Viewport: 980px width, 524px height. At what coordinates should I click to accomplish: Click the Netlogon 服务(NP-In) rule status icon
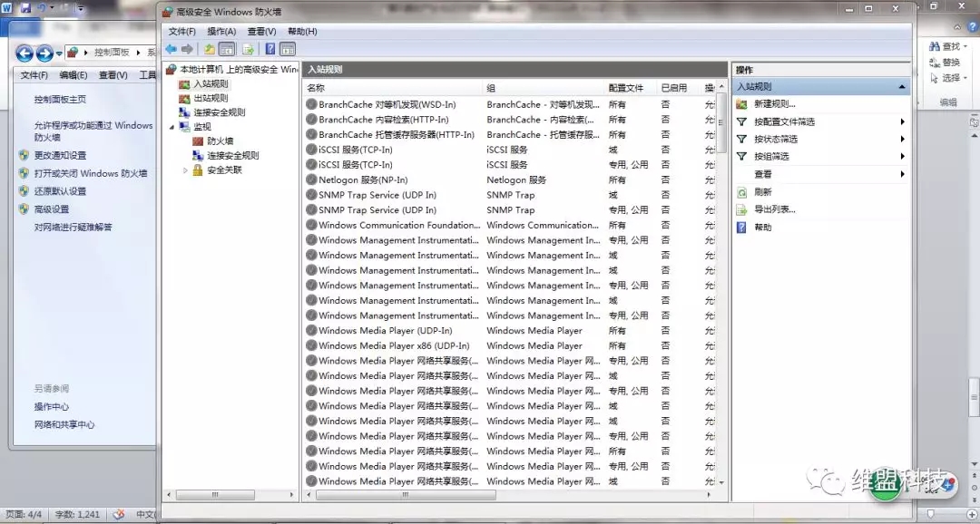coord(311,180)
